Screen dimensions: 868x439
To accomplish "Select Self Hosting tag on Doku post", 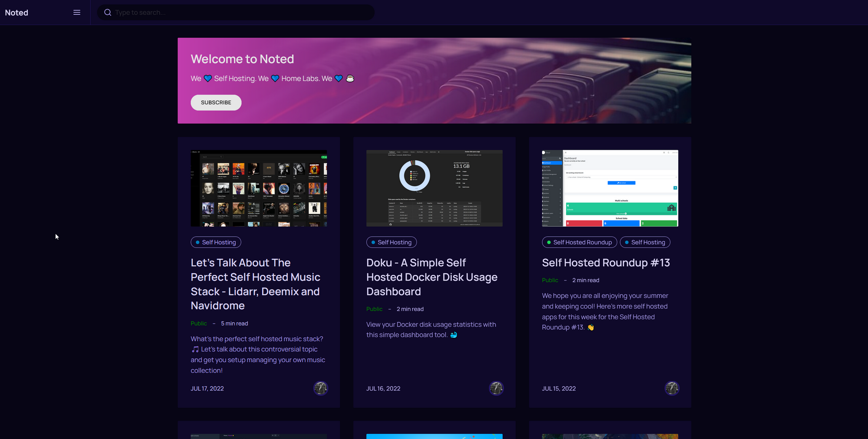I will (391, 242).
